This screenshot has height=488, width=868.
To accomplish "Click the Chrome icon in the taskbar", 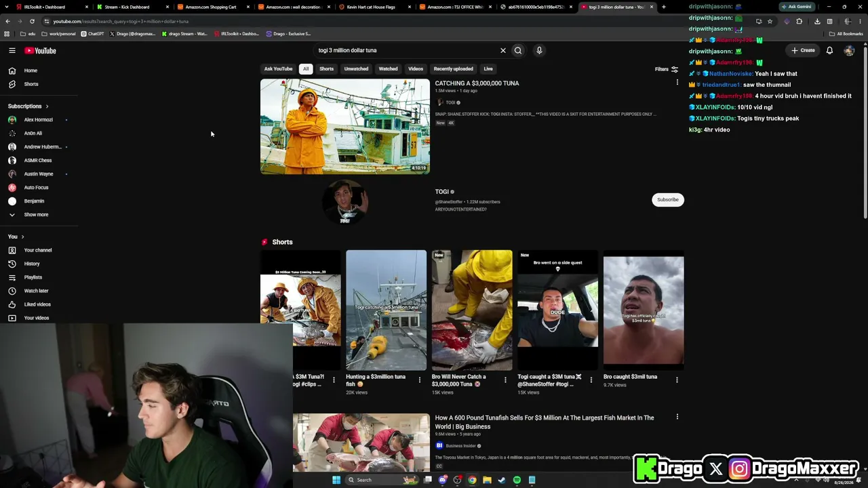I will 472,480.
